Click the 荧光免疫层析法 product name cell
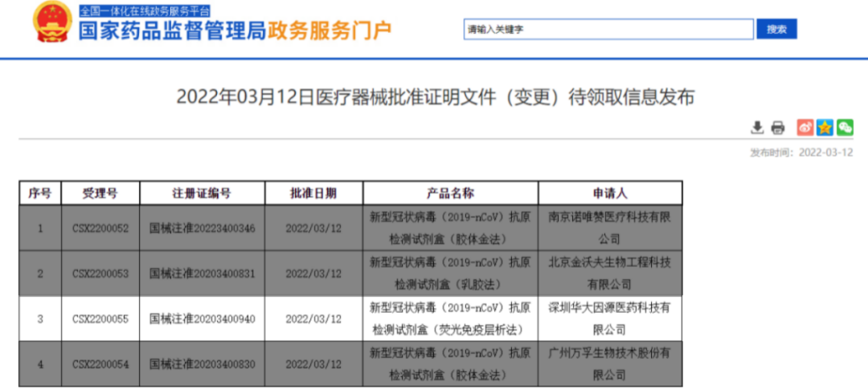The image size is (868, 391). (450, 319)
